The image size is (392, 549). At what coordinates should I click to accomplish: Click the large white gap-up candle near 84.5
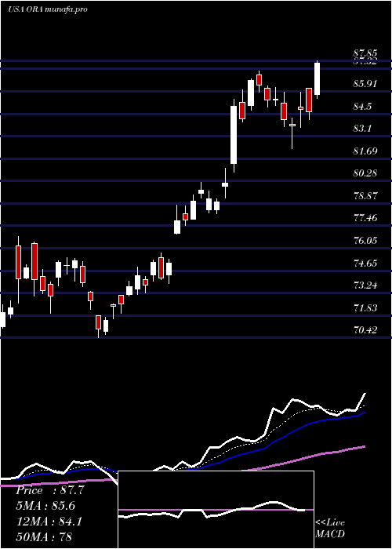pos(234,135)
